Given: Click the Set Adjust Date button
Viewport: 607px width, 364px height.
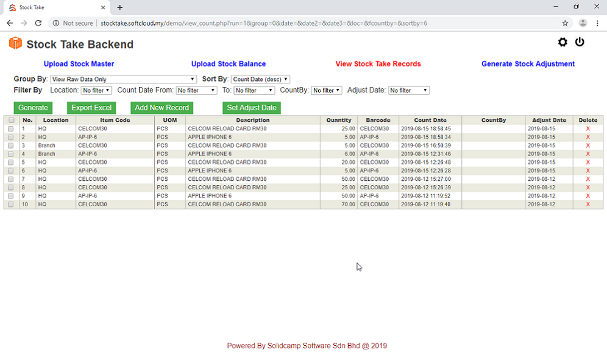Looking at the screenshot, I should [251, 108].
